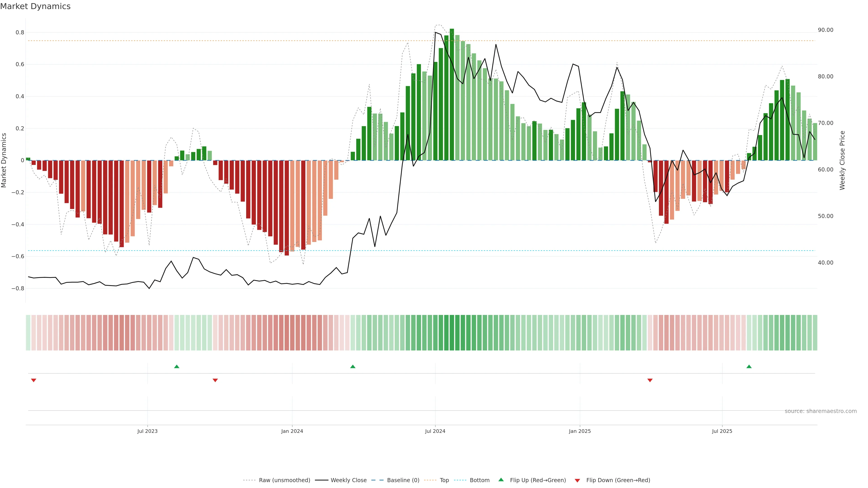Click the flip-up marker after Jul 2025
Image resolution: width=868 pixels, height=488 pixels.
pos(749,366)
